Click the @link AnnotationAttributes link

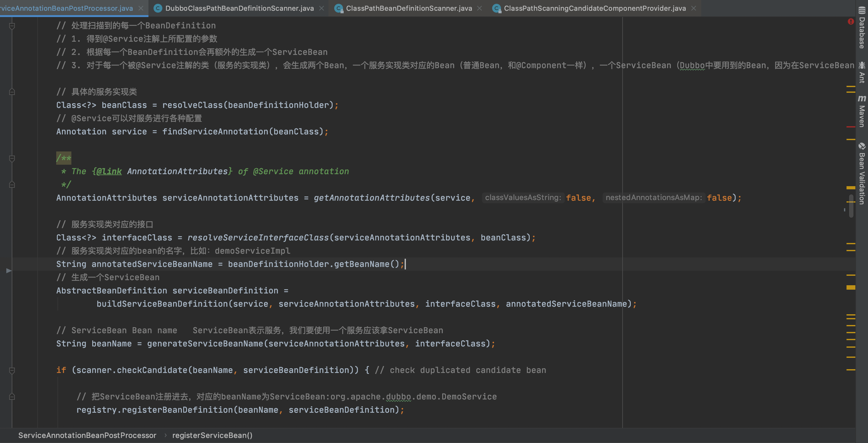tap(162, 171)
